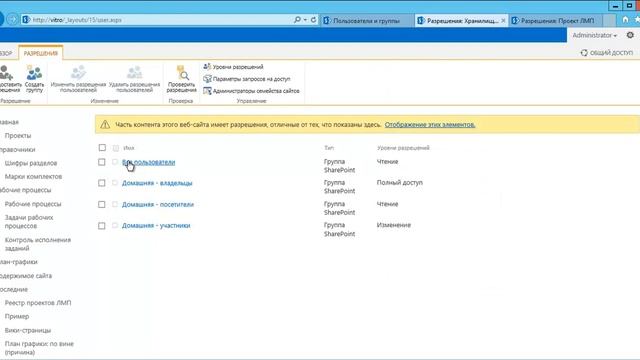This screenshot has width=640, height=360.
Task: Click Отображение этих элементов link
Action: click(430, 124)
